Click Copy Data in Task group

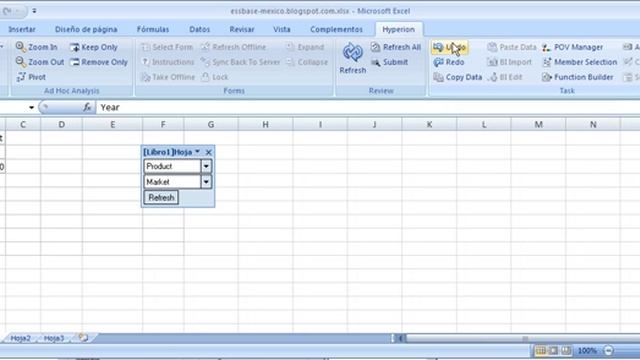(x=458, y=77)
